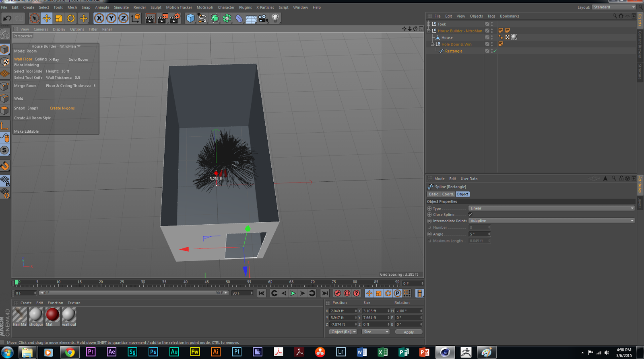Image resolution: width=644 pixels, height=359 pixels.
Task: Open the Intermediate Points Adaptive dropdown
Action: tap(551, 221)
